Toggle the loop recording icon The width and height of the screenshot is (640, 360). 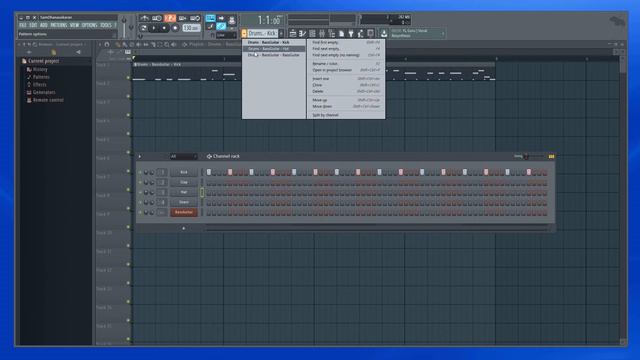click(x=195, y=18)
